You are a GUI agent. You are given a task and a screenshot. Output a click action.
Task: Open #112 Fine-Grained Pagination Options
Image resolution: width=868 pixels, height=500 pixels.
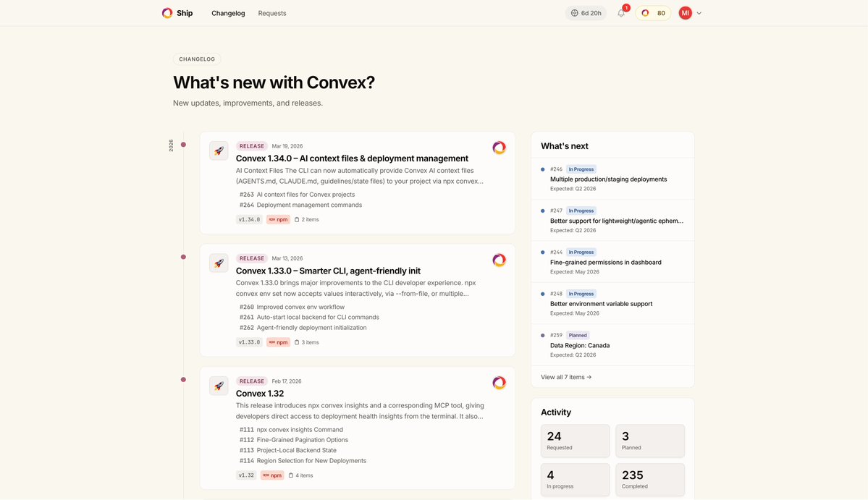click(x=293, y=440)
